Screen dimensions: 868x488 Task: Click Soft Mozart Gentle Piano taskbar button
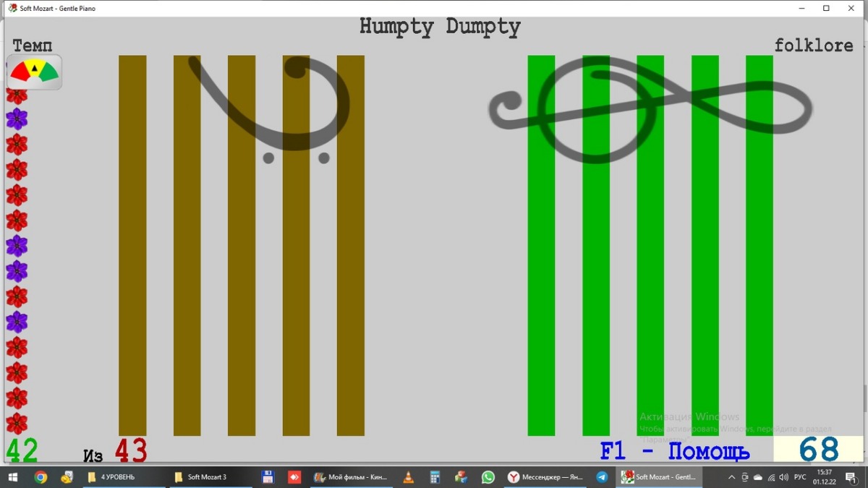coord(660,477)
